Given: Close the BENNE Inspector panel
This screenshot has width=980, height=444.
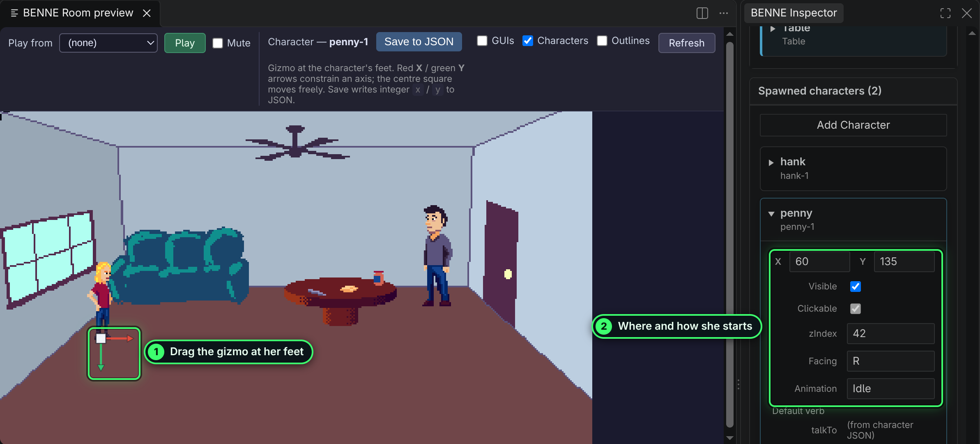Looking at the screenshot, I should coord(967,13).
